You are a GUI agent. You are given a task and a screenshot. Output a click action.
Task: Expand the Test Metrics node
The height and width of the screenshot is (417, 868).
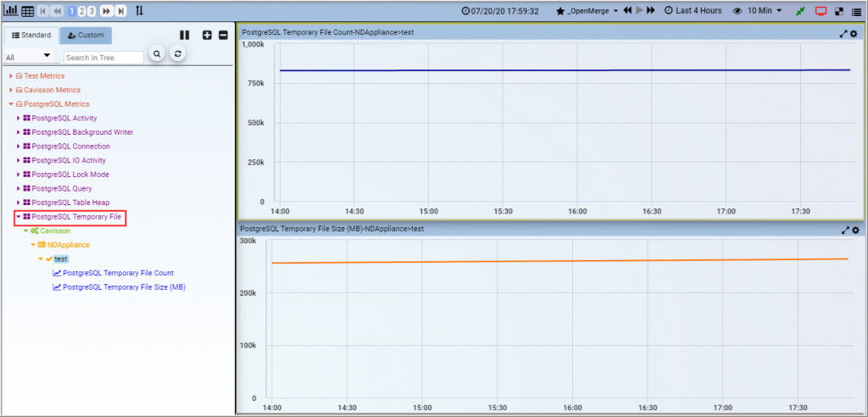point(10,76)
